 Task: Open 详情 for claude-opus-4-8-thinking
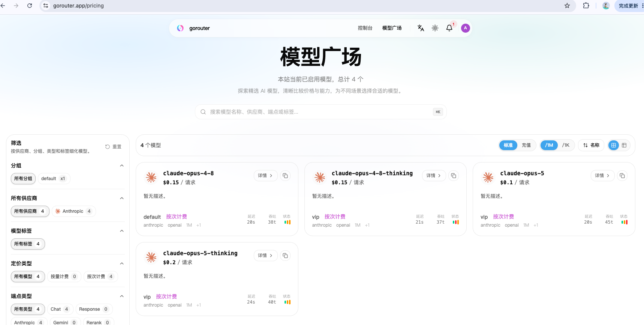[434, 176]
